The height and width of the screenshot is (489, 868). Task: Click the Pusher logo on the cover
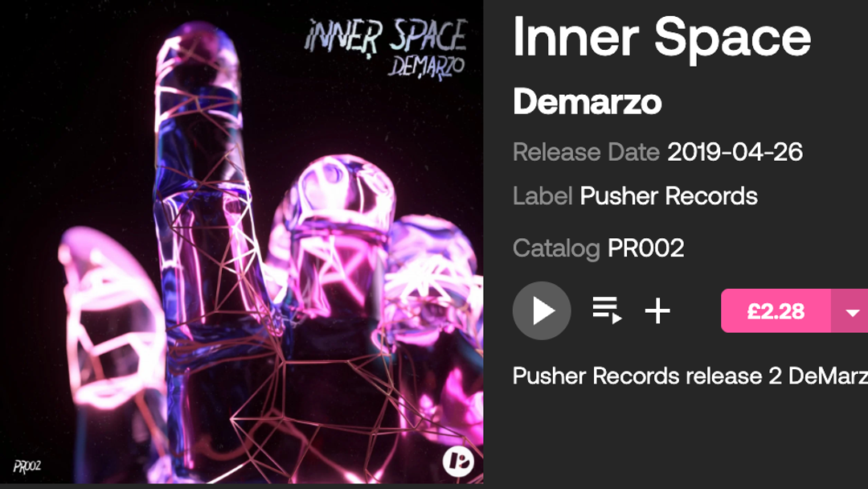(x=458, y=462)
